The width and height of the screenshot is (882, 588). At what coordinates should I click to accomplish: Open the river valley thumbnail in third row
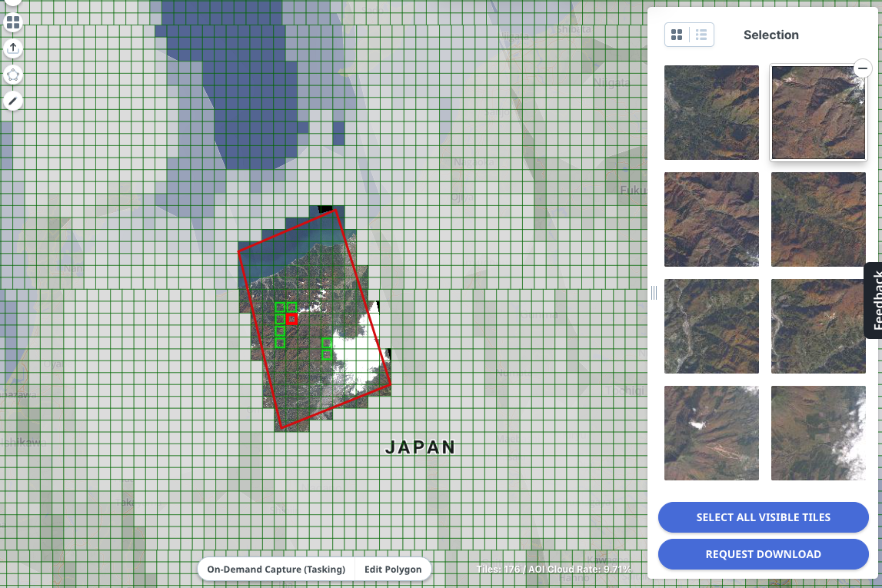coord(711,326)
